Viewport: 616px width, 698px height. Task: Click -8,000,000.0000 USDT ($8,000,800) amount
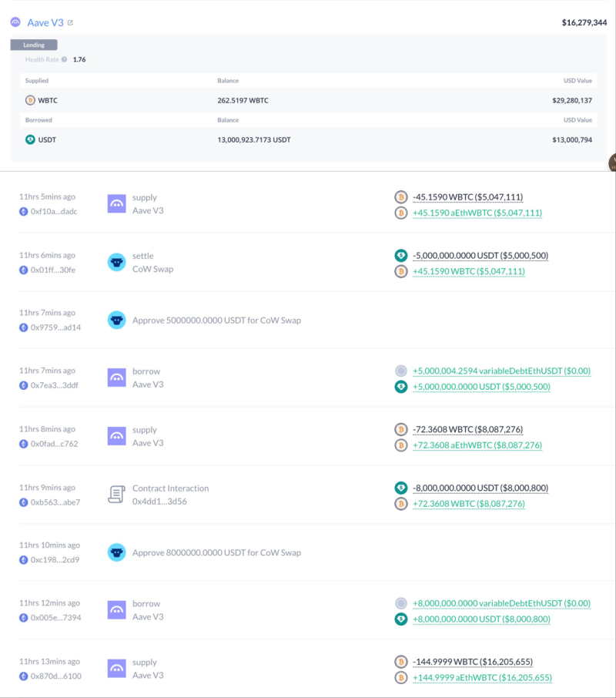(480, 488)
